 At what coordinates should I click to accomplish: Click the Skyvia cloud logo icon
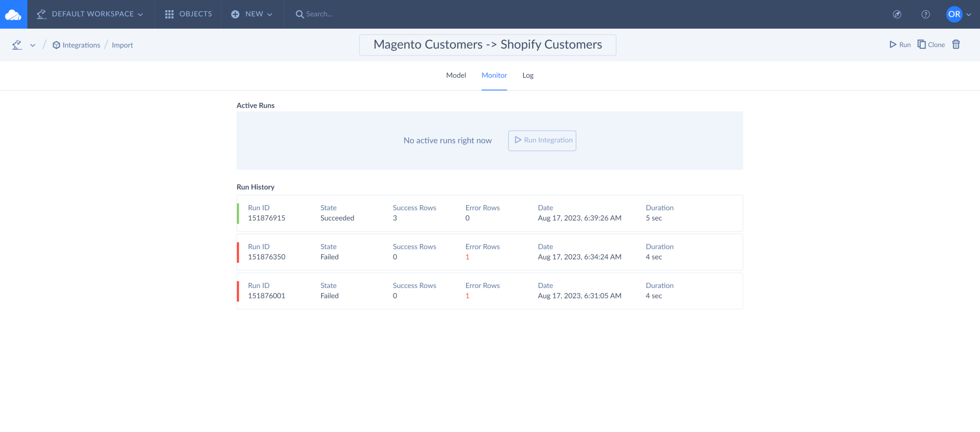13,14
